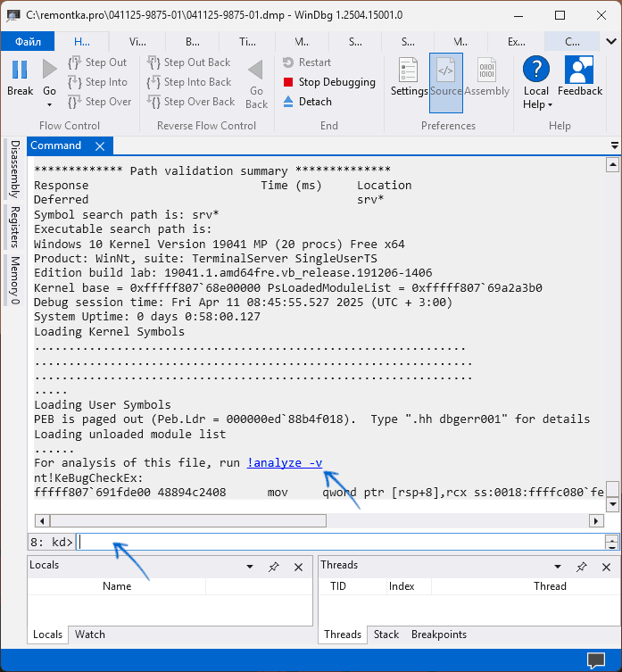Viewport: 622px width, 672px height.
Task: Switch to the View ribbon tab
Action: 137,42
